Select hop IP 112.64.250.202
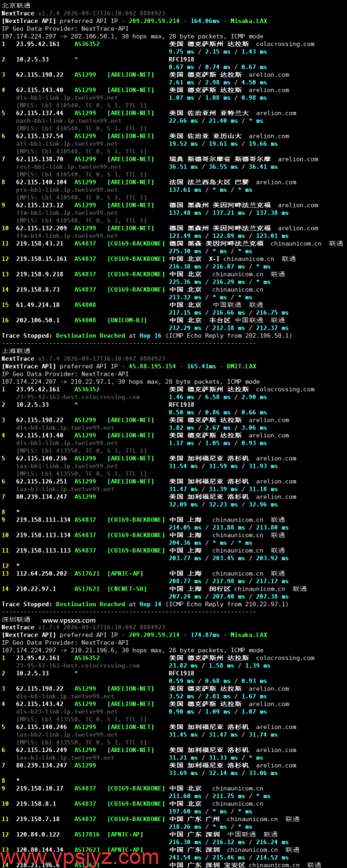The image size is (347, 868). pos(42,574)
